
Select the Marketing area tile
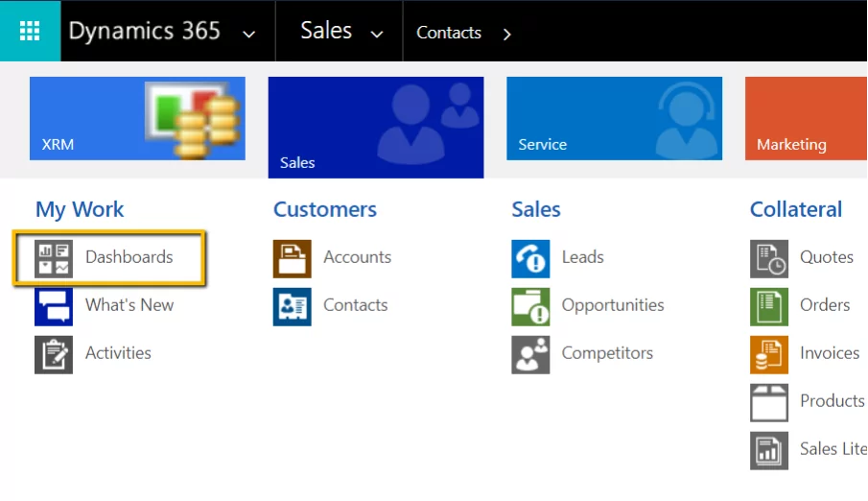point(806,119)
